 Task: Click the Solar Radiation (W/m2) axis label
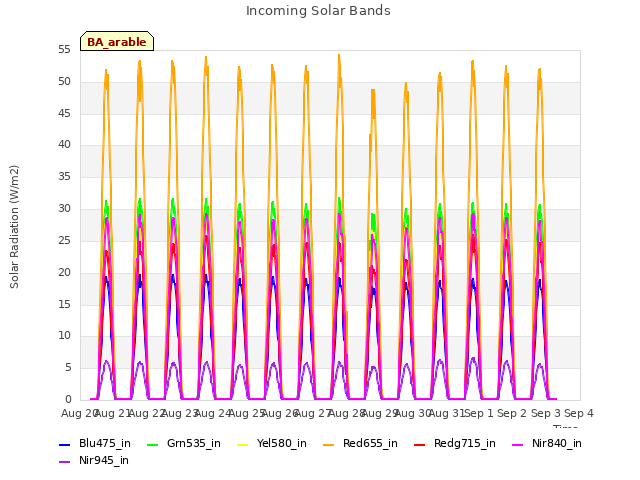[x=14, y=227]
